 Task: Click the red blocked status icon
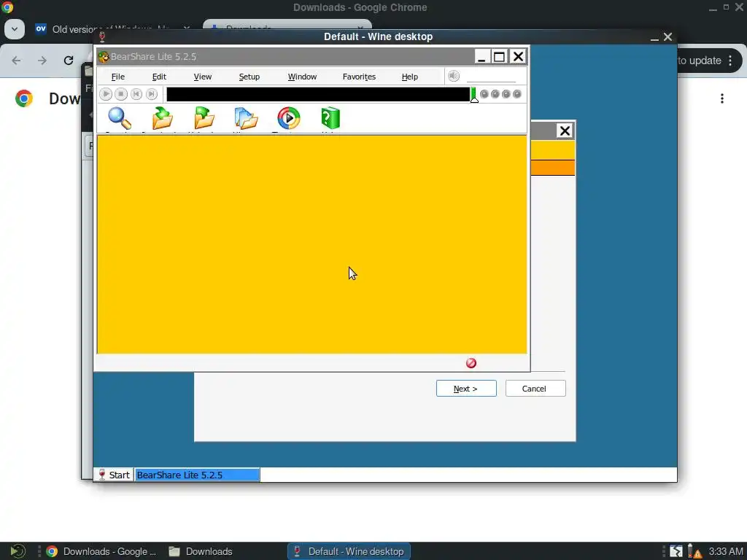(471, 363)
